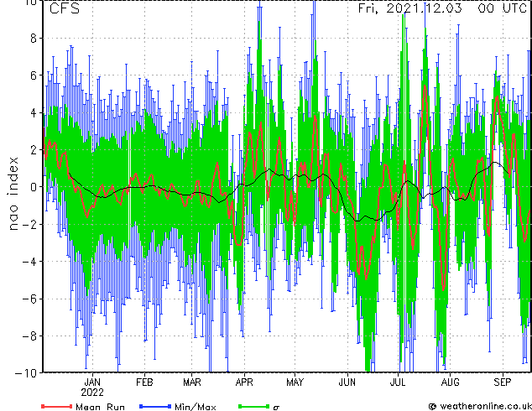Select the 2022 year label
Viewport: 532px width, 411px height.
coord(92,393)
